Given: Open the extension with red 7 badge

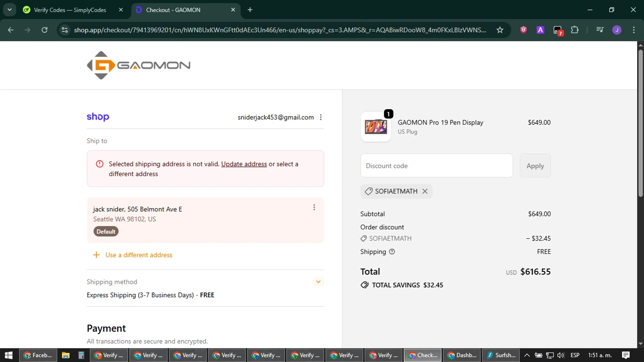Looking at the screenshot, I should (x=558, y=30).
